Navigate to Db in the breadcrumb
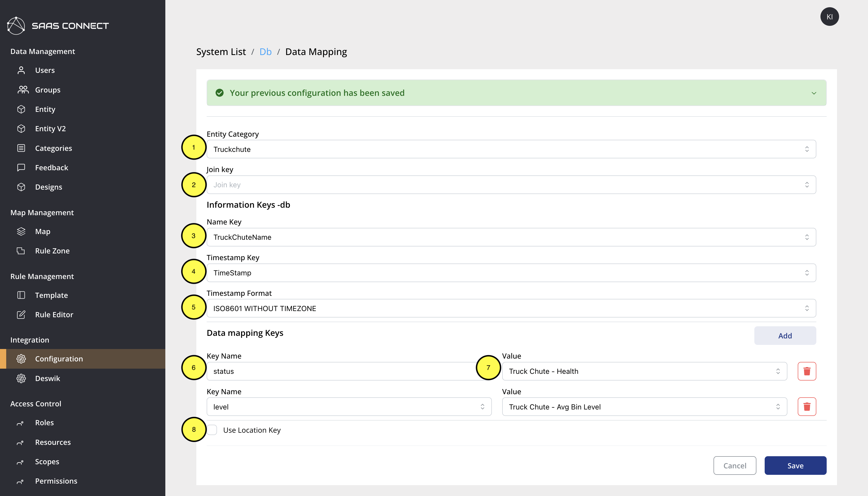868x496 pixels. coord(265,52)
